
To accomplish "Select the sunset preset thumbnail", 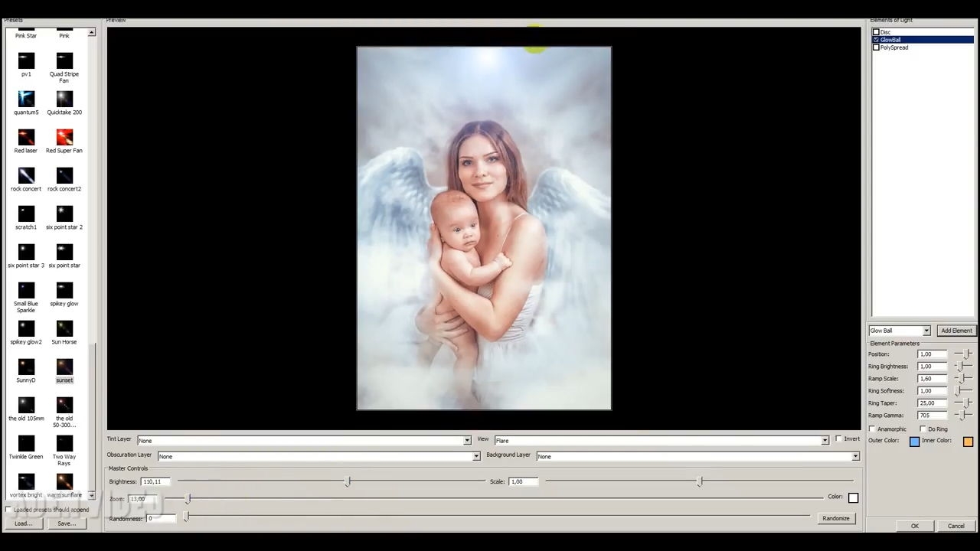I will point(64,367).
